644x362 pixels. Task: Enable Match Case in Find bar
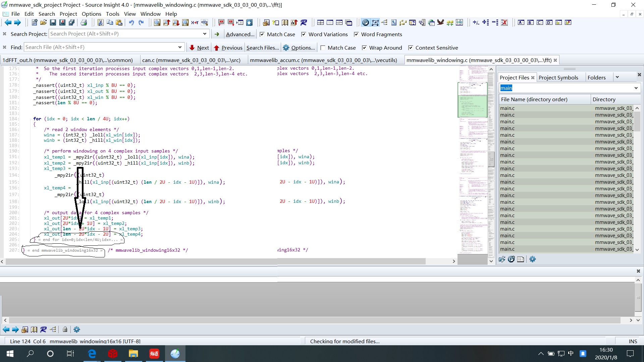pyautogui.click(x=323, y=48)
